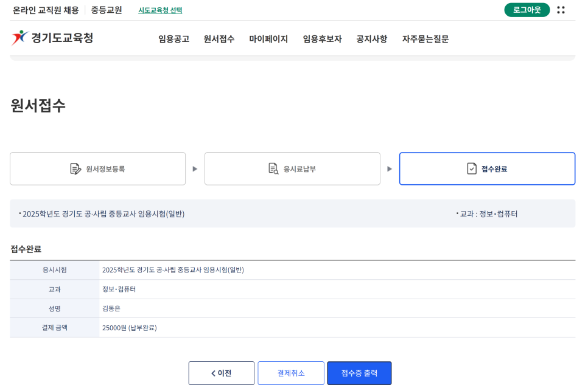Screen dimensions: 588x388
Task: Click the 결제취소 button
Action: [x=291, y=373]
